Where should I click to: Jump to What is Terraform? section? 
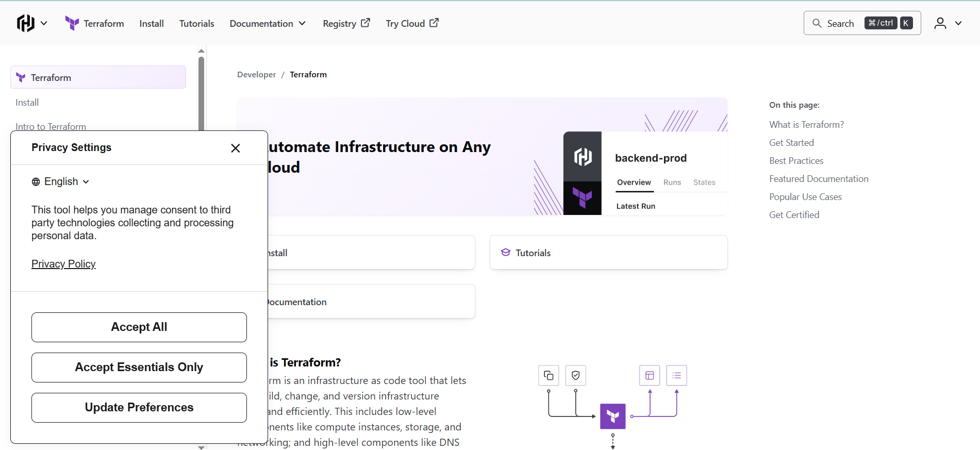(806, 124)
